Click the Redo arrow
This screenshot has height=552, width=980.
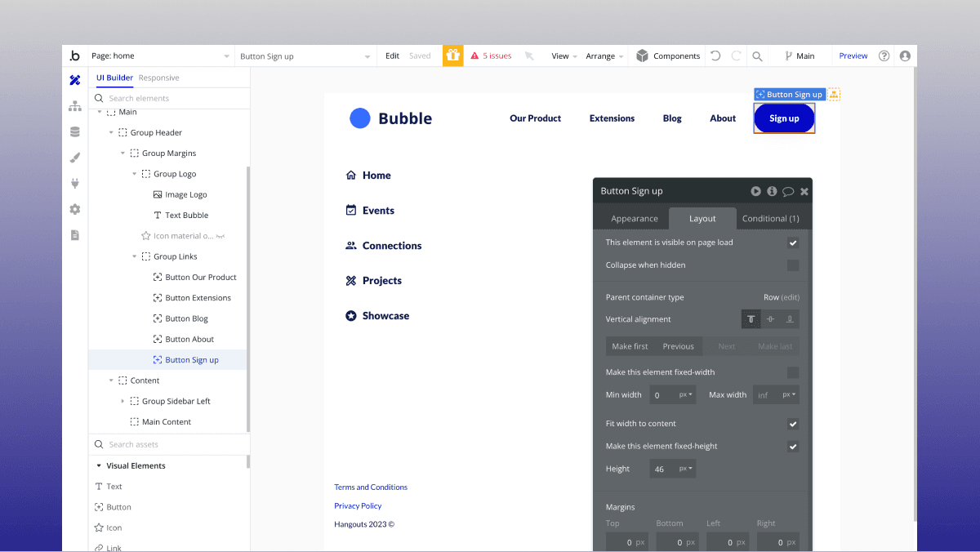736,56
